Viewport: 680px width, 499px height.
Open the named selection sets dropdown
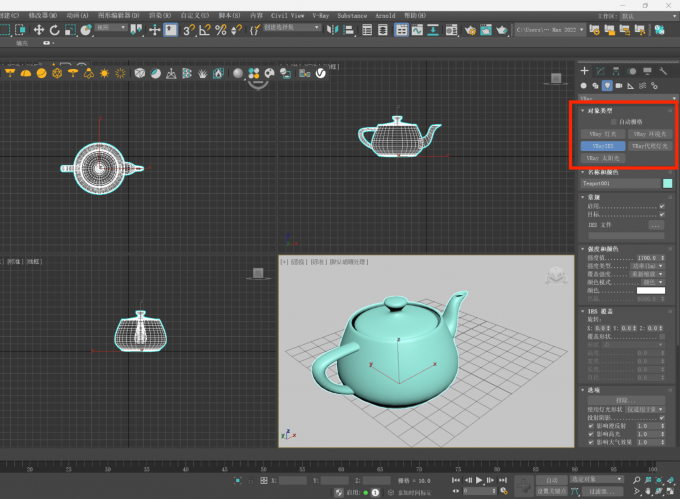tap(291, 27)
